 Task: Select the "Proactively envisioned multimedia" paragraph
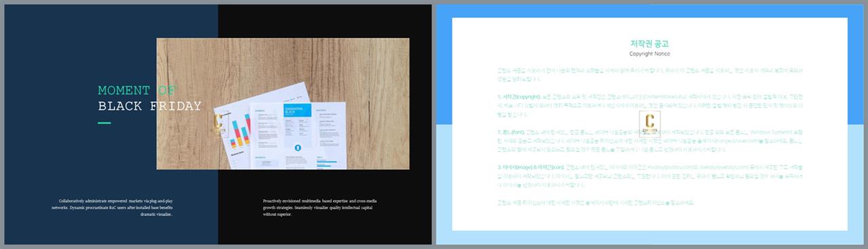[x=321, y=207]
